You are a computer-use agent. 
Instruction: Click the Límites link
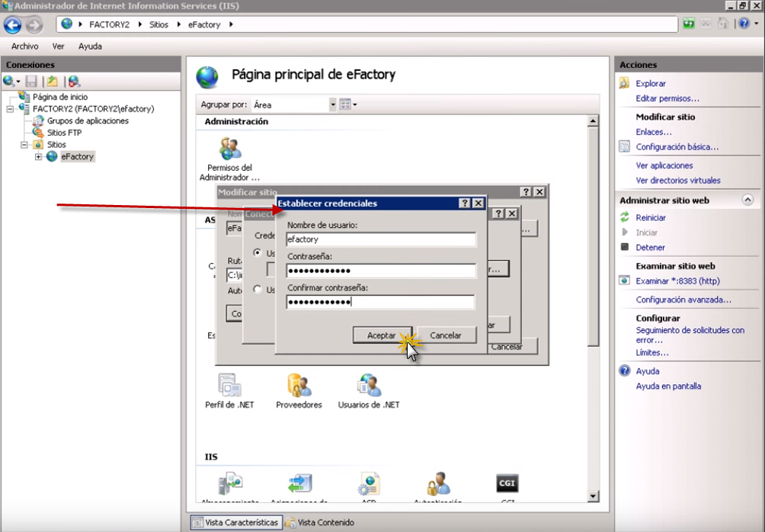click(x=651, y=352)
